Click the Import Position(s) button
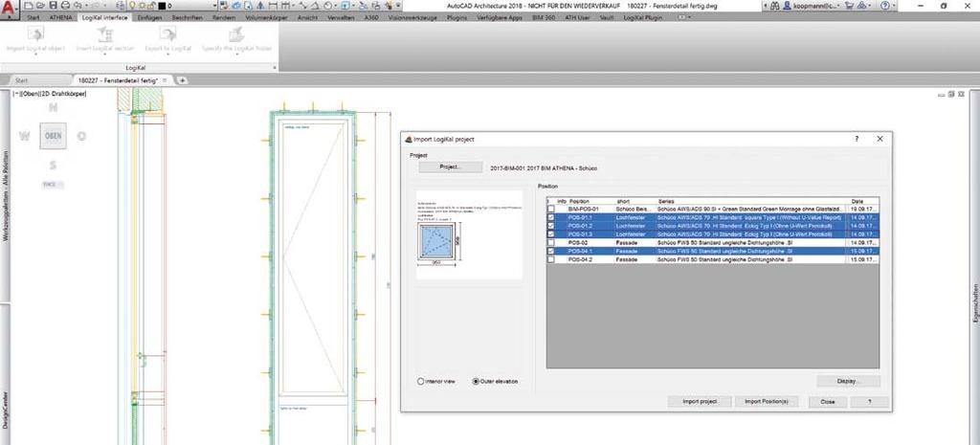This screenshot has width=980, height=445. (767, 401)
